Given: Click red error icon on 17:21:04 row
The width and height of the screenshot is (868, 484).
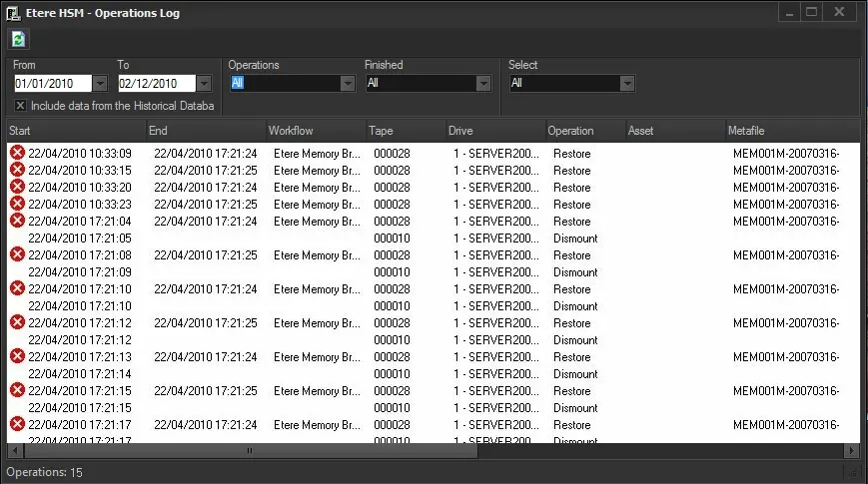Looking at the screenshot, I should click(x=17, y=221).
